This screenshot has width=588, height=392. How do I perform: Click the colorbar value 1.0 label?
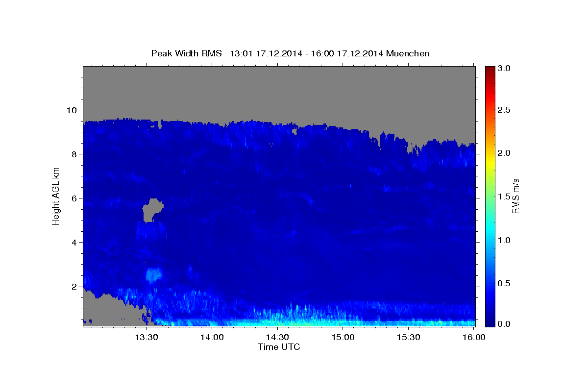(504, 240)
